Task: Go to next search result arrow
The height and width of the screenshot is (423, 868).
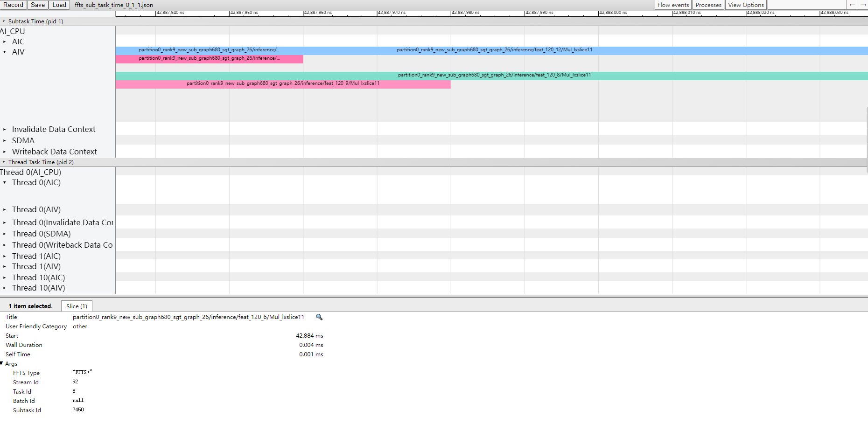Action: [x=863, y=5]
